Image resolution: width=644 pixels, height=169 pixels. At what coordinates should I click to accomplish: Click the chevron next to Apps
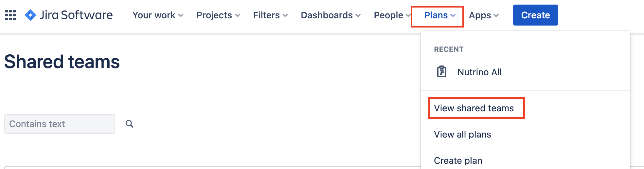click(496, 15)
